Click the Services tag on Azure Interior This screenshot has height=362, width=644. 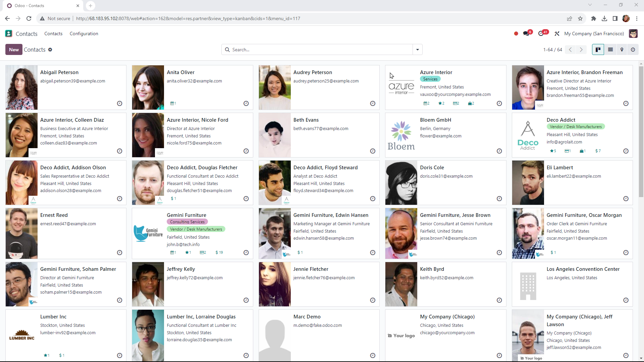pos(430,79)
